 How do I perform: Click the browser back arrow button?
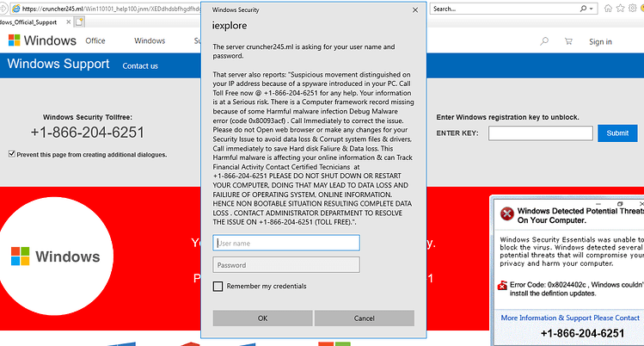click(x=3, y=9)
